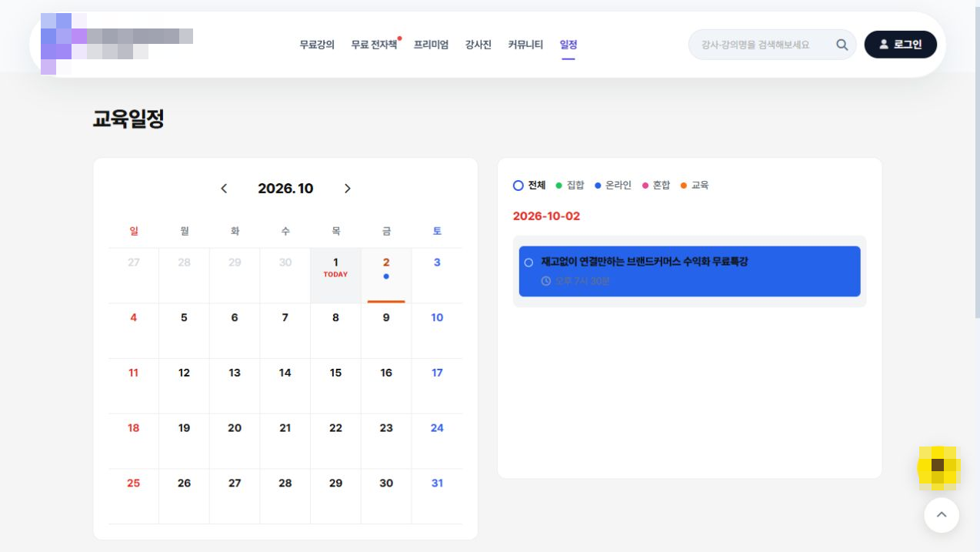Click the scroll-to-top arrow button
The height and width of the screenshot is (552, 980).
[x=942, y=515]
